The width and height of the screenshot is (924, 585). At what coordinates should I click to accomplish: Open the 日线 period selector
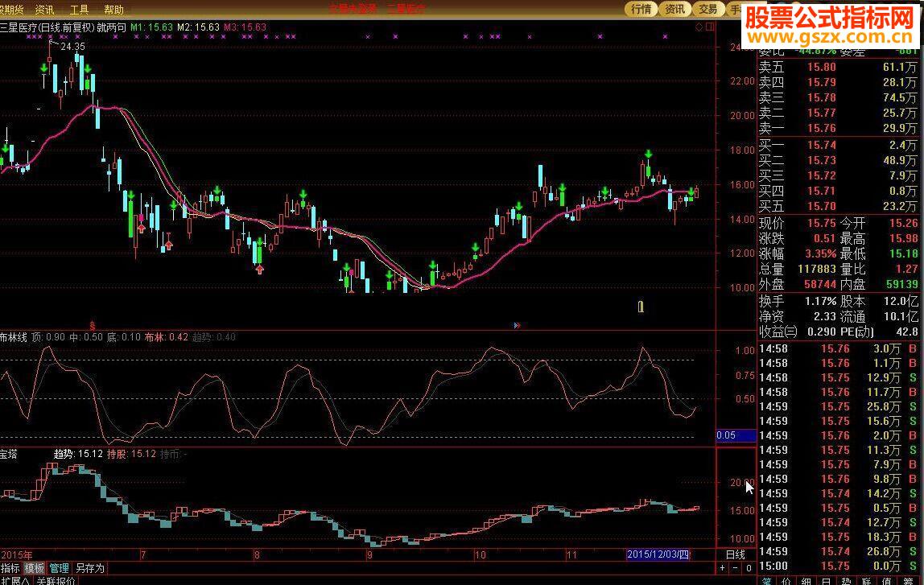(736, 555)
